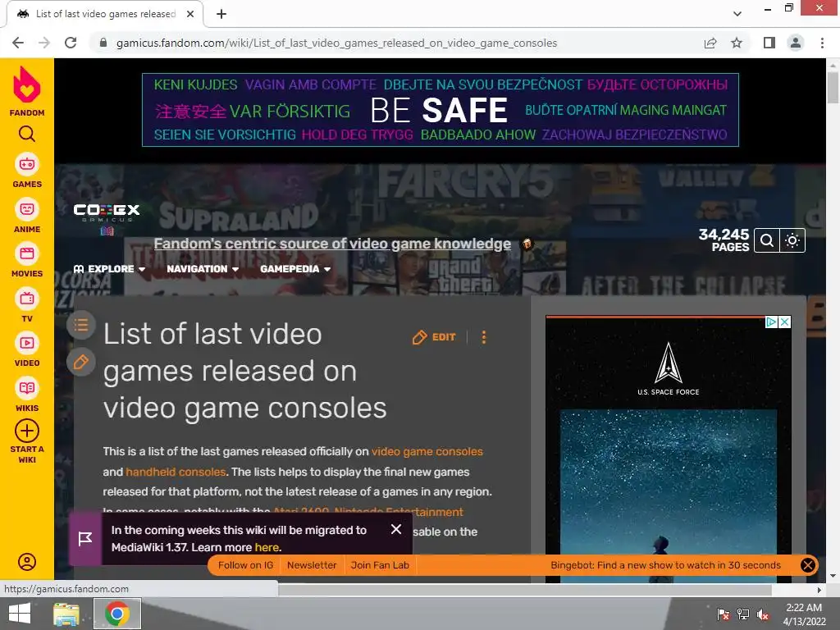Reload the current page
The height and width of the screenshot is (630, 840).
point(71,43)
